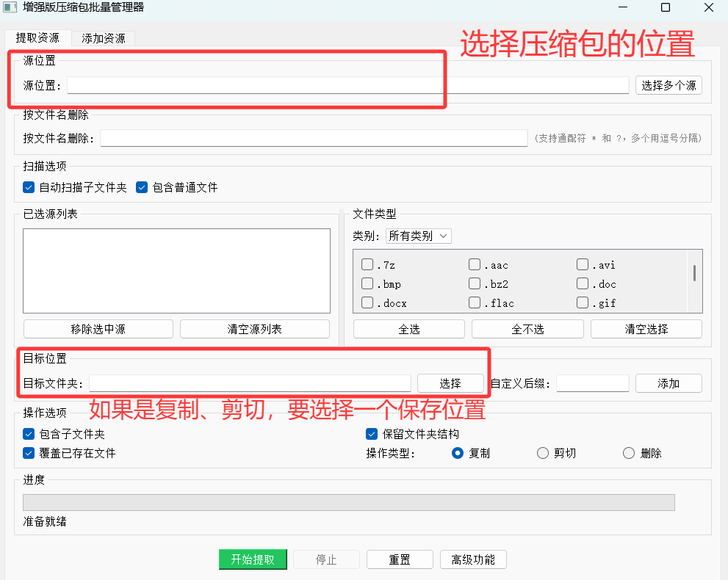Click the 选择多个源 button
The height and width of the screenshot is (580, 728).
[668, 85]
